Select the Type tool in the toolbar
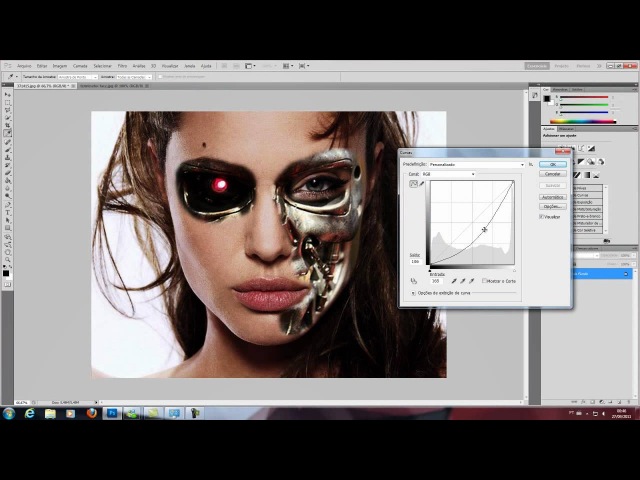Viewport: 640px width, 480px height. click(x=7, y=212)
